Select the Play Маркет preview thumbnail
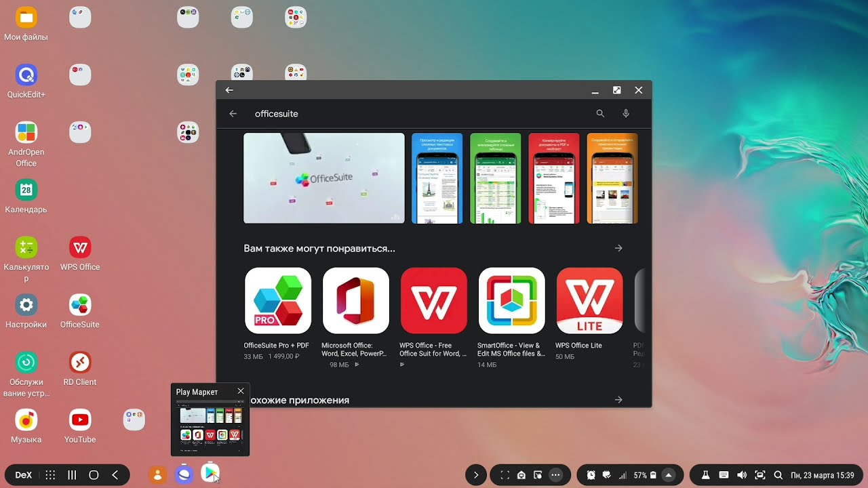Screen dimensions: 868x488 tap(210, 426)
